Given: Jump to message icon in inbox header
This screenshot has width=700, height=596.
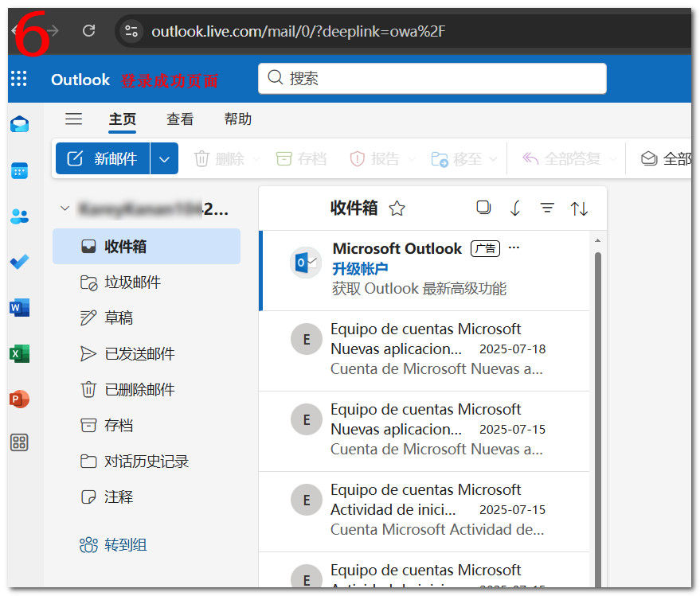Looking at the screenshot, I should [515, 208].
